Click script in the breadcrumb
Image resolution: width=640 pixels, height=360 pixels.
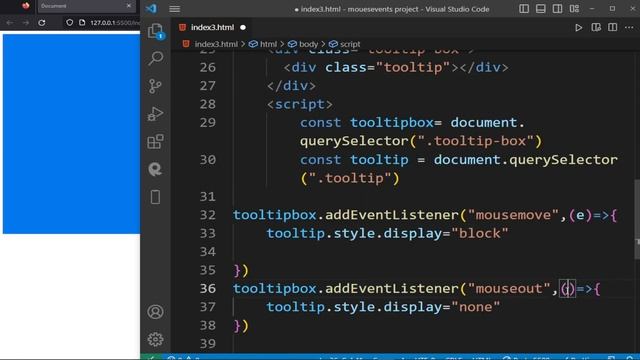[350, 44]
